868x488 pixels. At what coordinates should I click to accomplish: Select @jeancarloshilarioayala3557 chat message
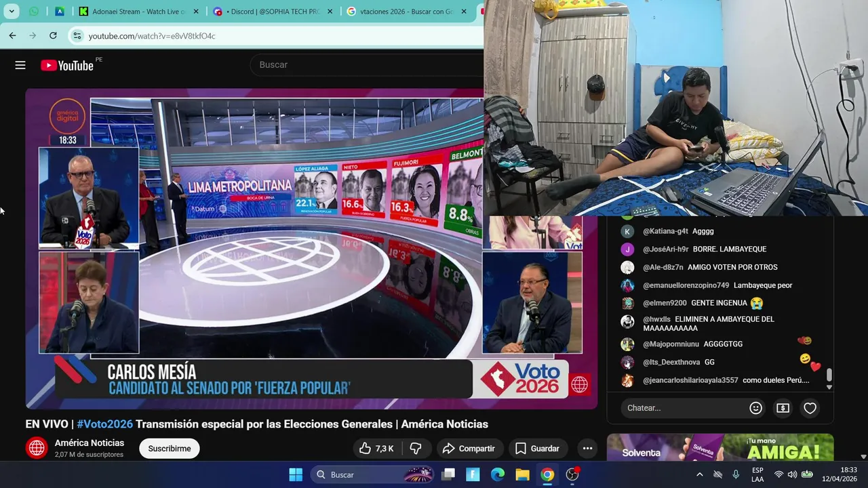pos(719,380)
